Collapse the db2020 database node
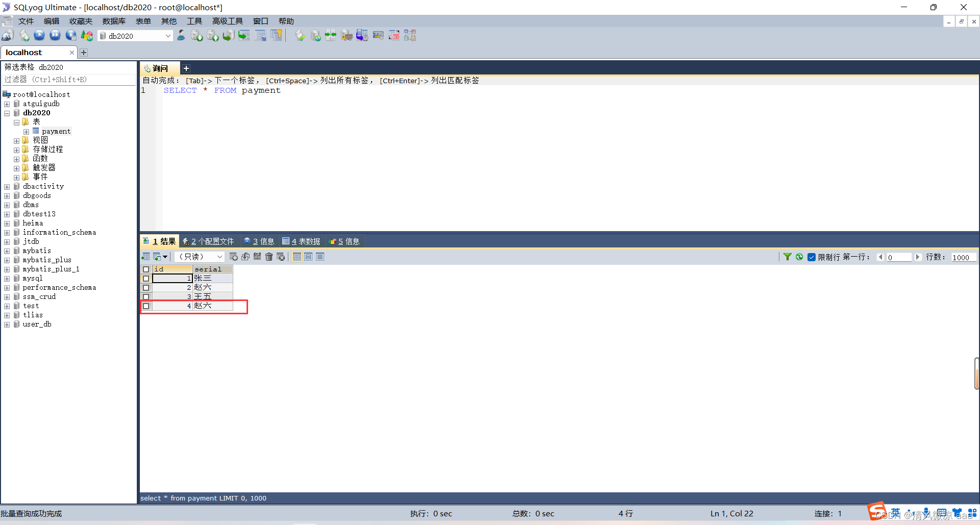The image size is (980, 525). coord(7,113)
